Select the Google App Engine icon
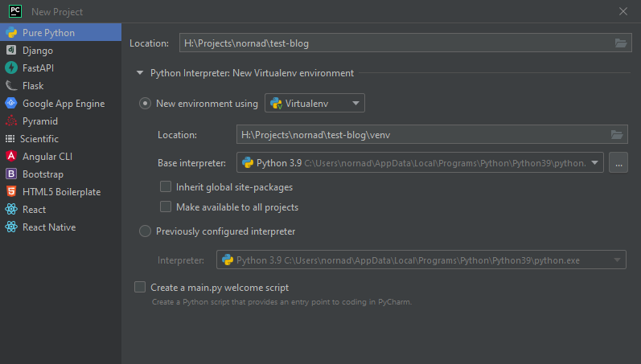 pyautogui.click(x=11, y=104)
